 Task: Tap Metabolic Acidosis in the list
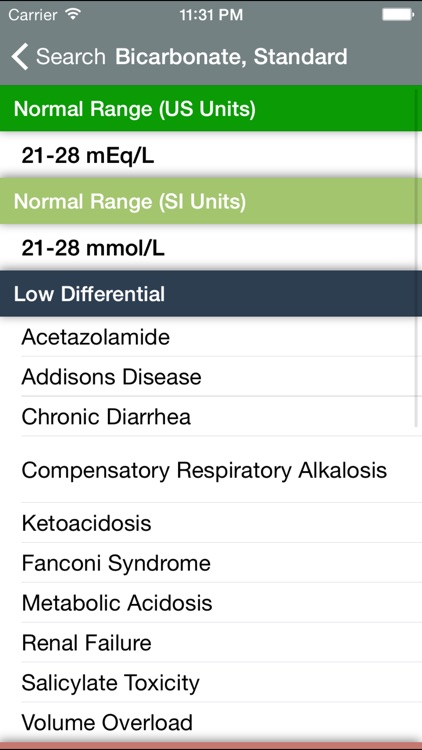(x=211, y=602)
